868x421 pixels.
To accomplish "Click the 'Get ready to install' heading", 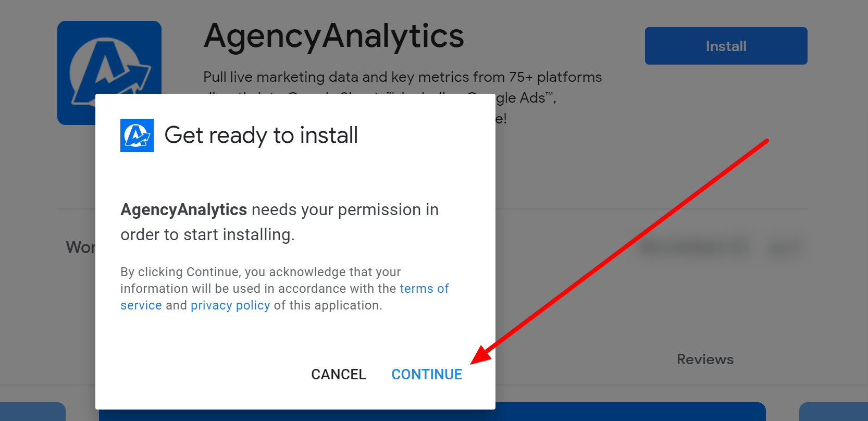I will [x=261, y=135].
